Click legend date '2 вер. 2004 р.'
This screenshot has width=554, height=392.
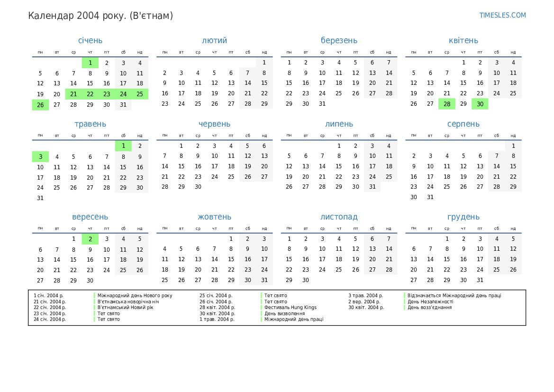click(364, 301)
